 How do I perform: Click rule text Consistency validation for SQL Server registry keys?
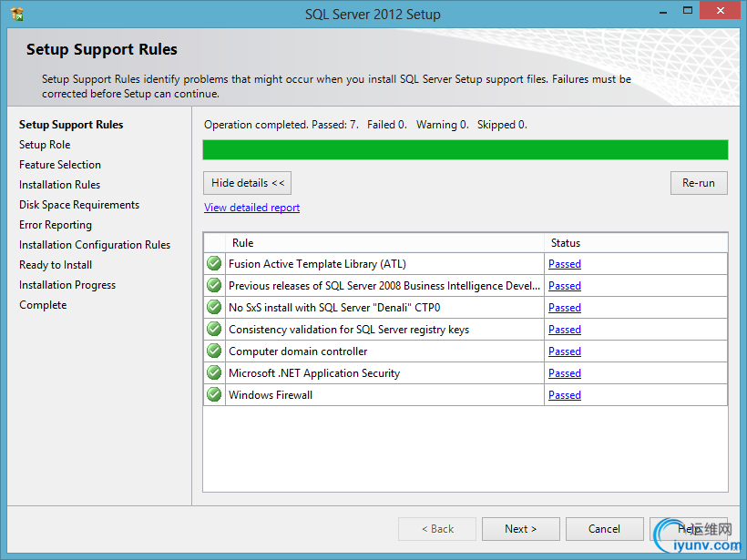349,330
